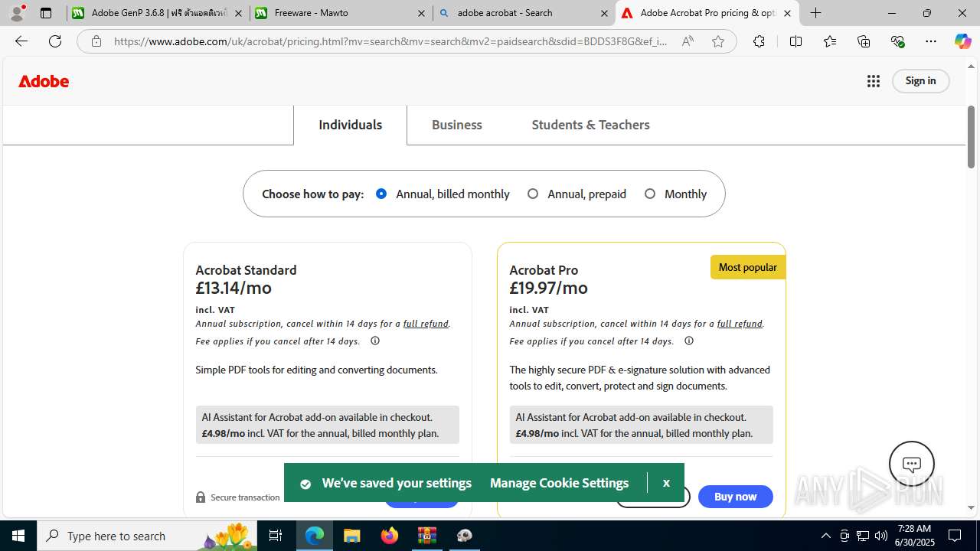Screen dimensions: 980x551
Task: Click Buy now for Acrobat Pro
Action: tap(735, 497)
